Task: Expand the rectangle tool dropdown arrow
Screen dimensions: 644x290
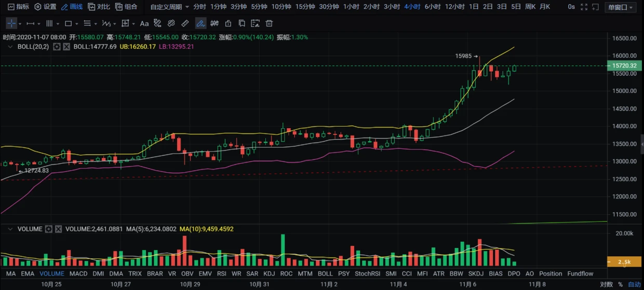Action: pyautogui.click(x=77, y=24)
